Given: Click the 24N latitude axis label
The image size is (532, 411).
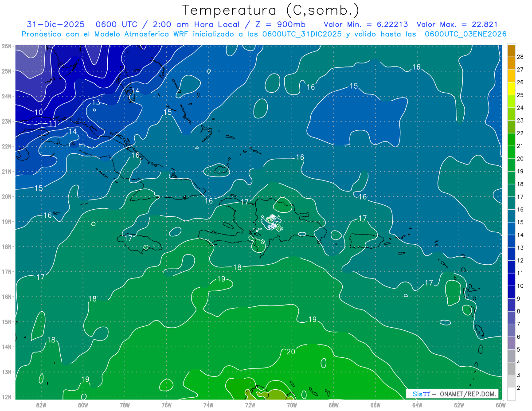Looking at the screenshot, I should click(6, 96).
